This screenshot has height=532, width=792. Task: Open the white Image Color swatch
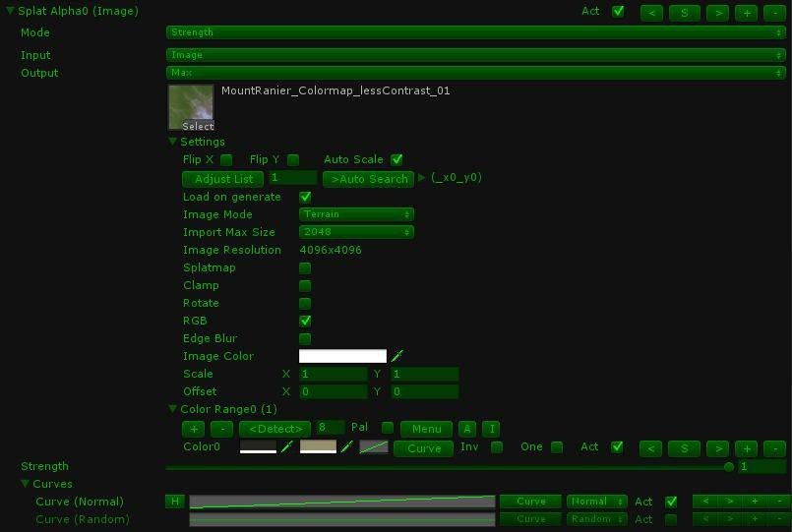pyautogui.click(x=343, y=356)
